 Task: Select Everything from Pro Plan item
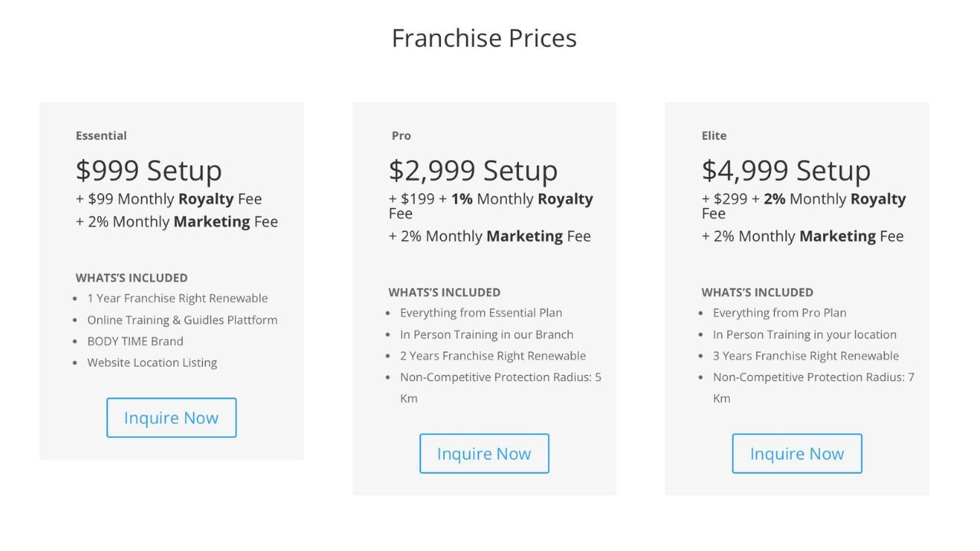779,313
